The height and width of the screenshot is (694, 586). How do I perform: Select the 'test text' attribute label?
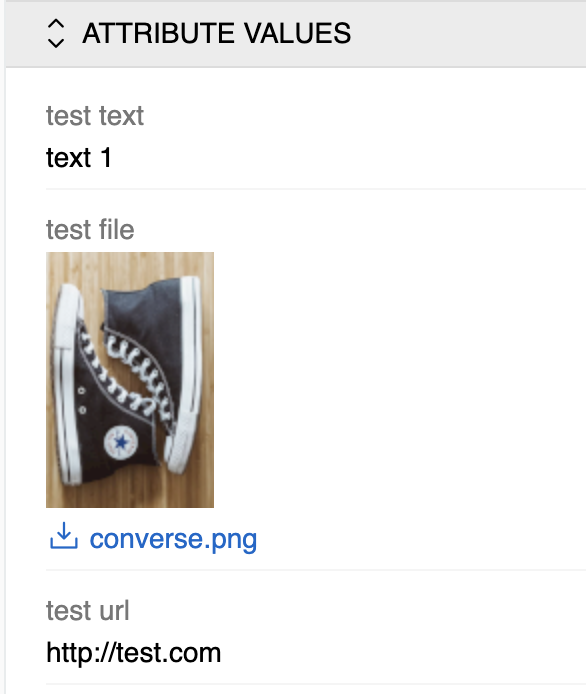95,116
